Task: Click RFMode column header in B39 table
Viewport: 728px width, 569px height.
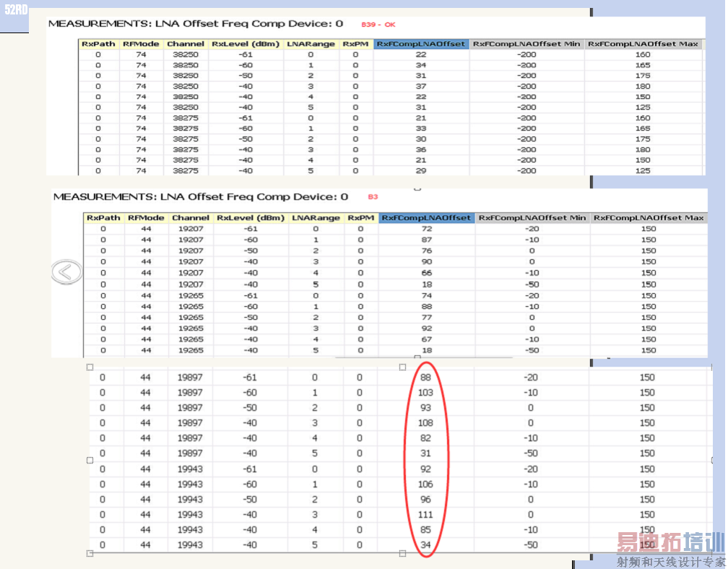Action: click(141, 44)
